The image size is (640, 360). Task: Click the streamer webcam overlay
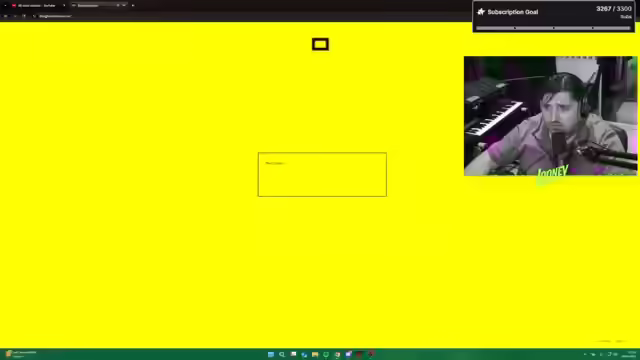coord(550,116)
